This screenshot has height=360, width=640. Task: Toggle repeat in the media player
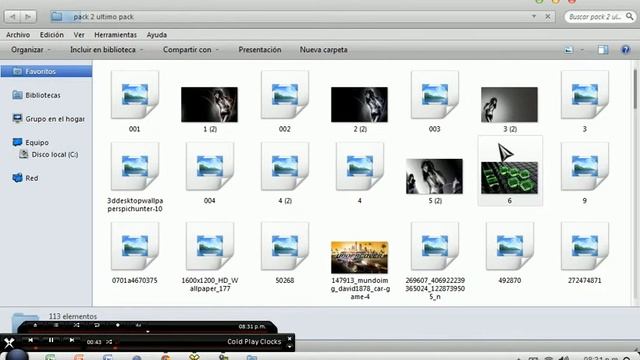tap(97, 325)
